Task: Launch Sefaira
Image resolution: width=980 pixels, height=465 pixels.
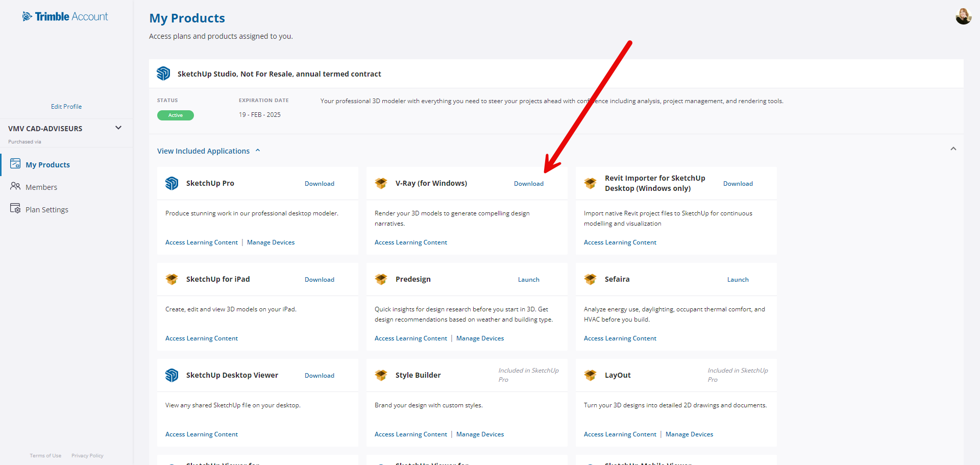Action: 738,280
